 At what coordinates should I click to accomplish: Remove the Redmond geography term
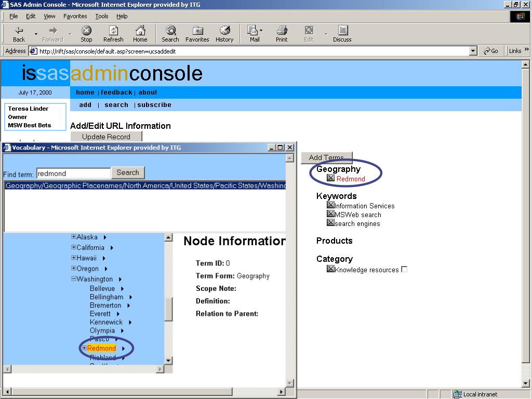[330, 178]
